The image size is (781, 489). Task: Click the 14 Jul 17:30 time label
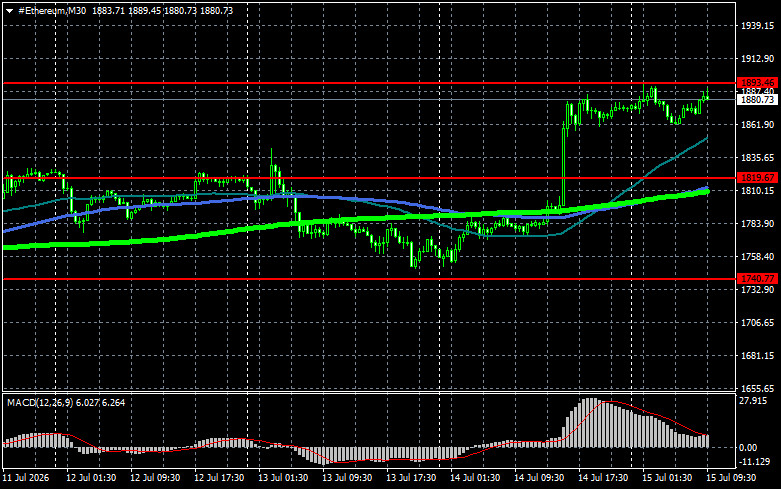pos(603,478)
